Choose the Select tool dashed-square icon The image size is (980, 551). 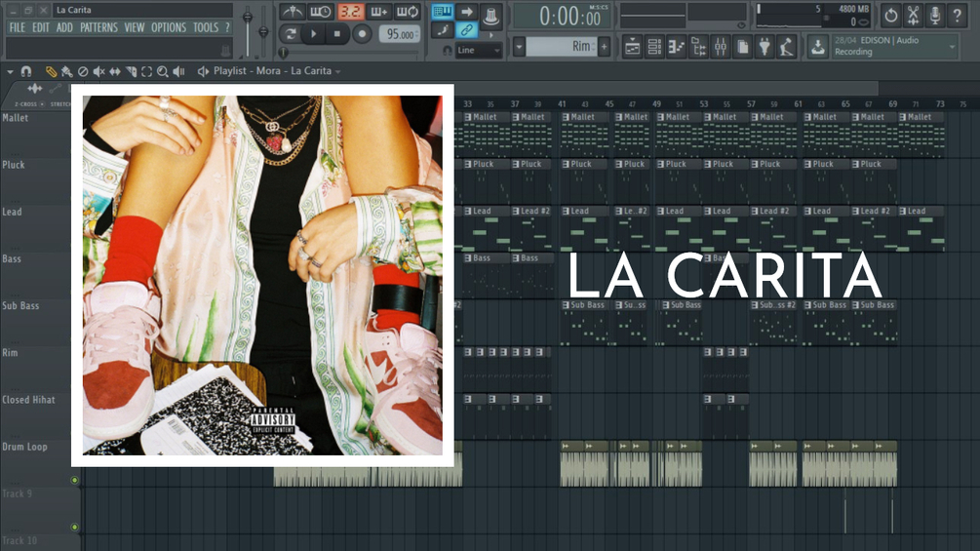click(x=147, y=71)
